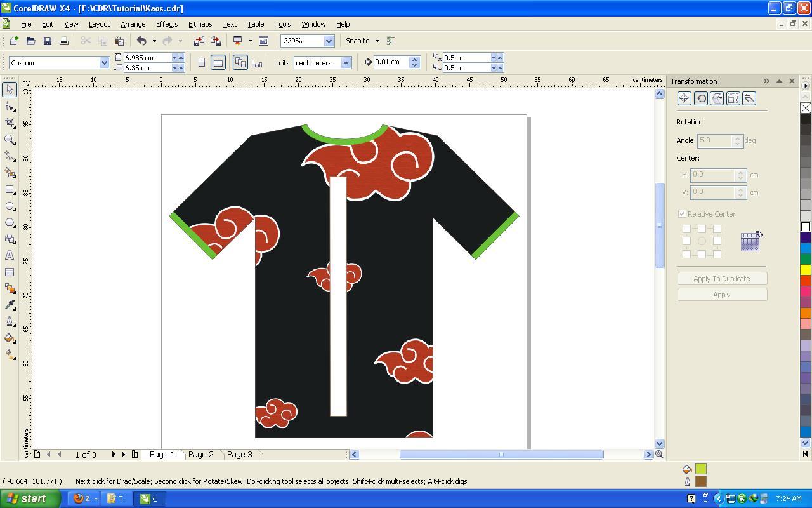Open the paper width dropdown
The height and width of the screenshot is (508, 812).
(x=174, y=58)
